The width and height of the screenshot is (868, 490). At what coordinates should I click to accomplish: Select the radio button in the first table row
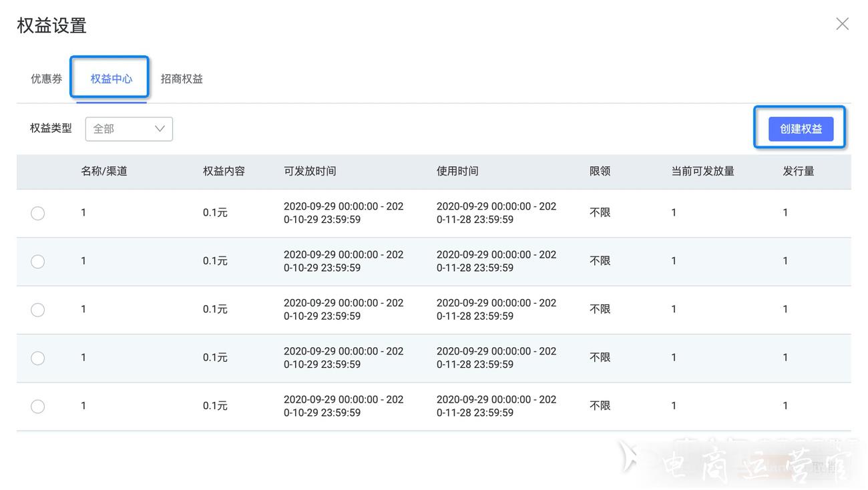38,213
